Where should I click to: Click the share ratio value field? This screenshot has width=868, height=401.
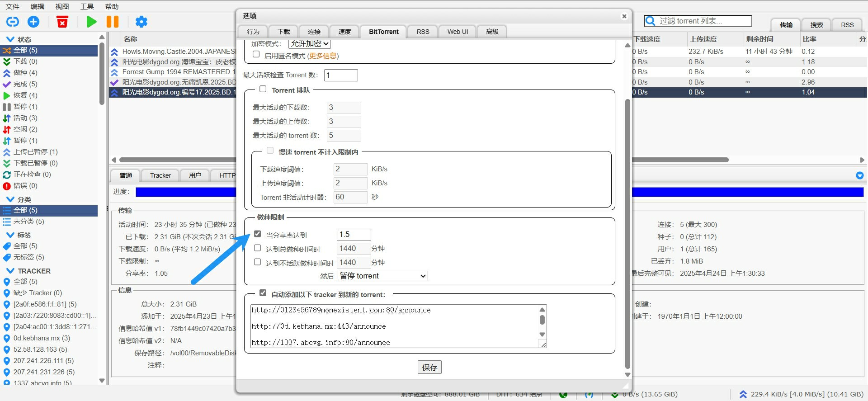pyautogui.click(x=354, y=234)
